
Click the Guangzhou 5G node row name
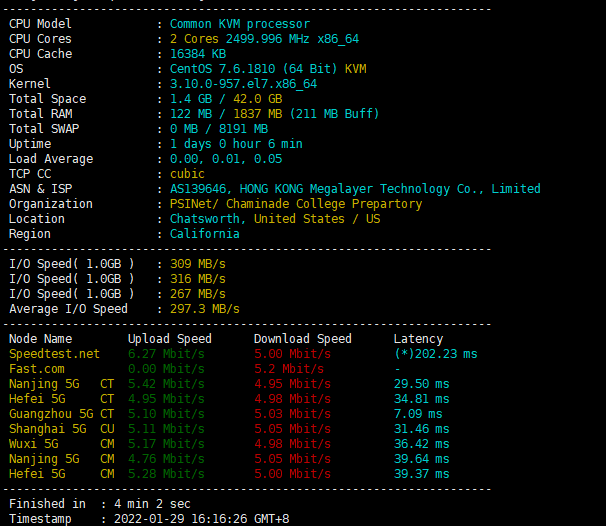50,413
